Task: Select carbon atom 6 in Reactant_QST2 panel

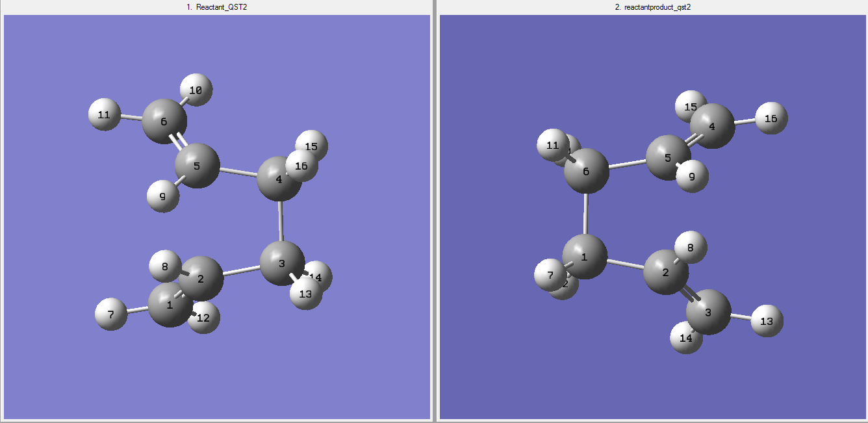Action: pyautogui.click(x=164, y=122)
